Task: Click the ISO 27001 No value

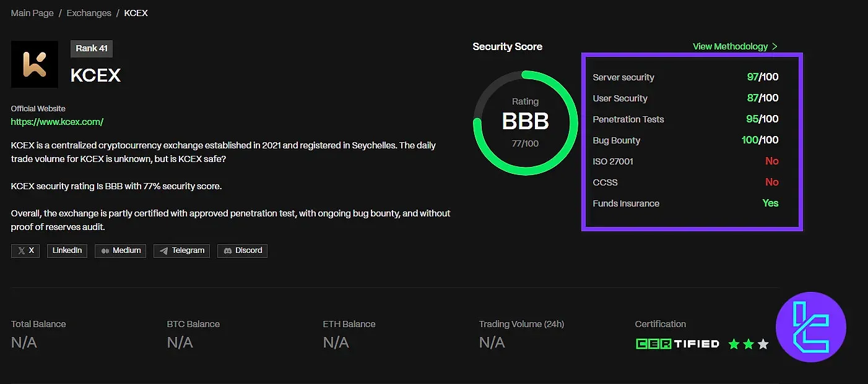Action: [771, 161]
